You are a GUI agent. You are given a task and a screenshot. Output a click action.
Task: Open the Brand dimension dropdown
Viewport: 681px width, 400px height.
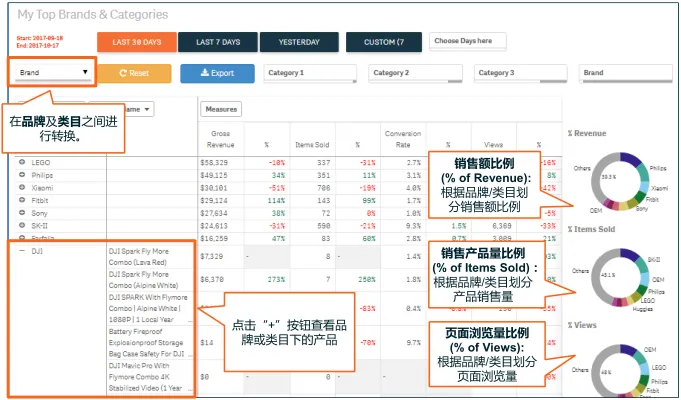point(53,72)
